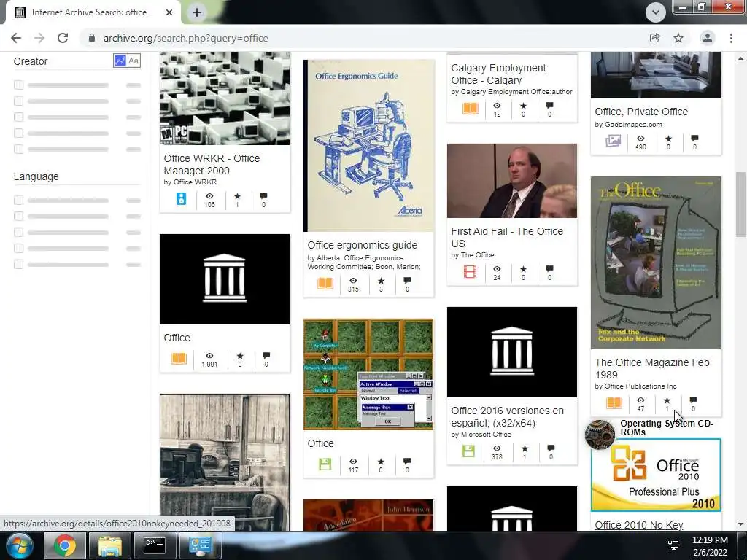Check the third Creator filter checkbox
Image resolution: width=747 pixels, height=560 pixels.
click(18, 117)
